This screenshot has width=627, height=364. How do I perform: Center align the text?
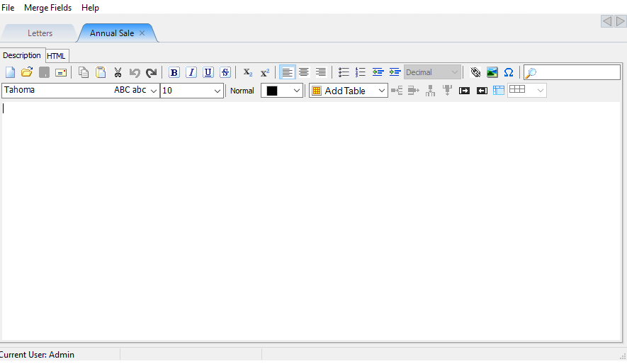click(x=304, y=72)
